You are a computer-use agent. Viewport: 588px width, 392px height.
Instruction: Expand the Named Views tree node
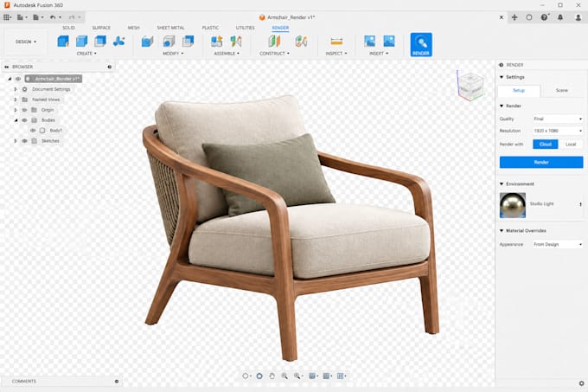tap(16, 100)
